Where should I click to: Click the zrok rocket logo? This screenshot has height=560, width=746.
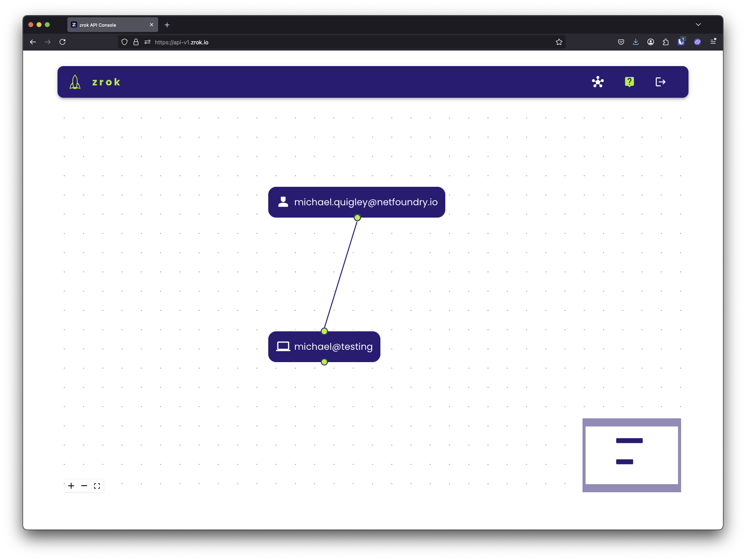(x=74, y=82)
